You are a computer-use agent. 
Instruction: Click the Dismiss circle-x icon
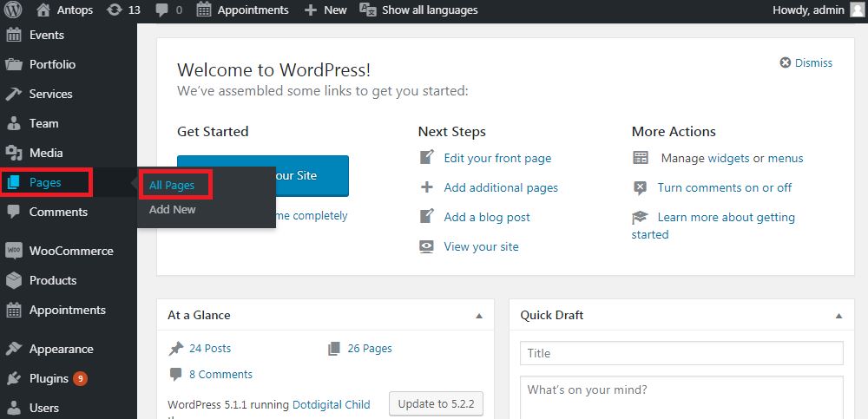[x=785, y=62]
